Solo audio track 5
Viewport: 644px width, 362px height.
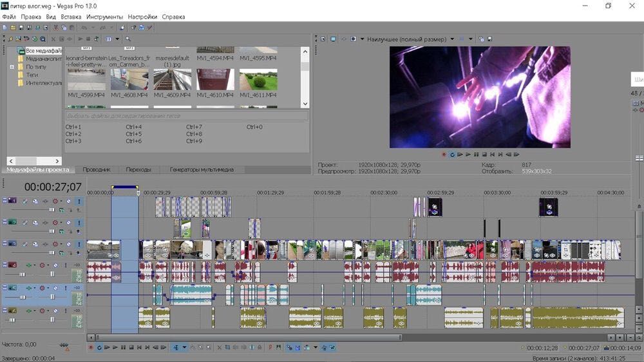(65, 288)
